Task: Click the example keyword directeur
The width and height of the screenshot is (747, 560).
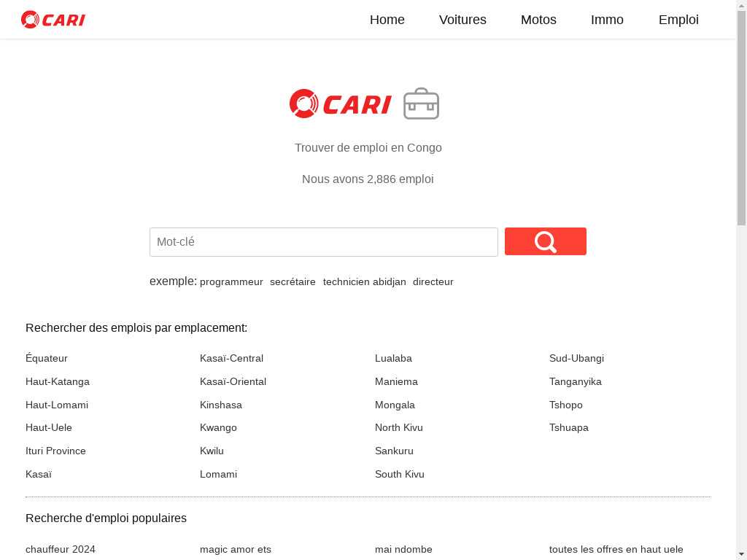Action: pos(433,282)
